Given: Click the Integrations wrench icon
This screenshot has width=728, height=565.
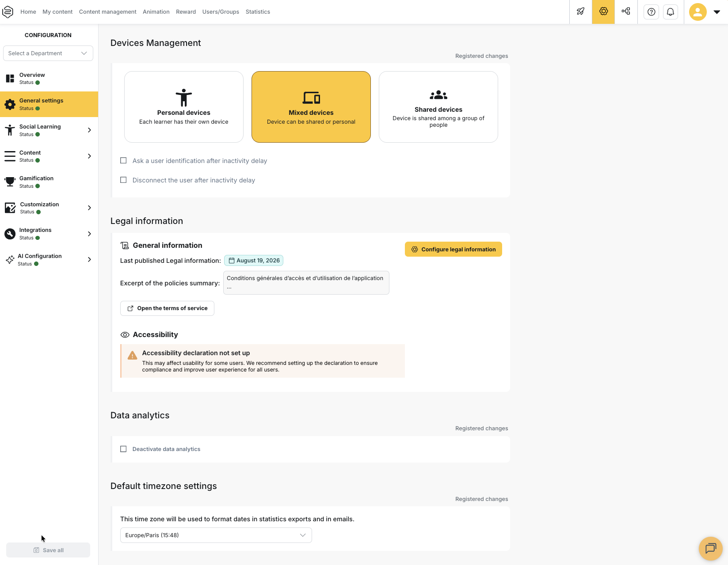Looking at the screenshot, I should [10, 234].
